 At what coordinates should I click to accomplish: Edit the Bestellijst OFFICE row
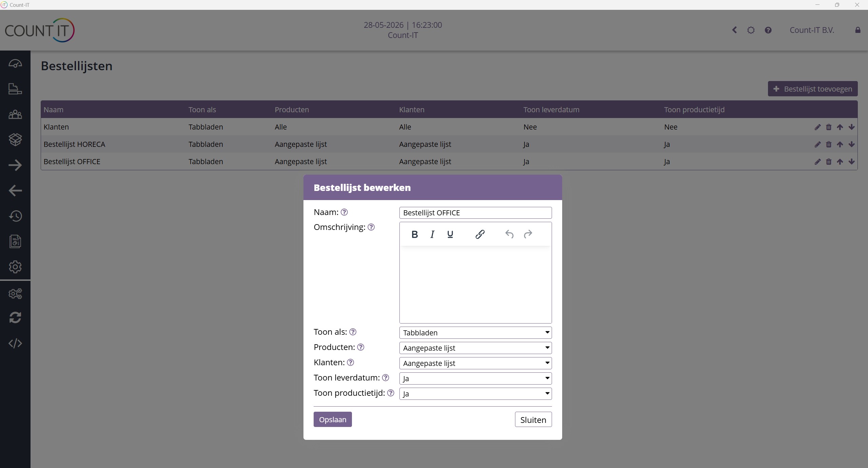(x=817, y=162)
